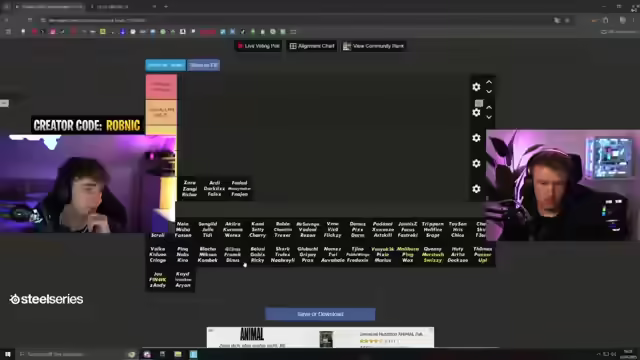
Task: Pick the Vrew Vixii Flickzy tile
Action: point(333,230)
